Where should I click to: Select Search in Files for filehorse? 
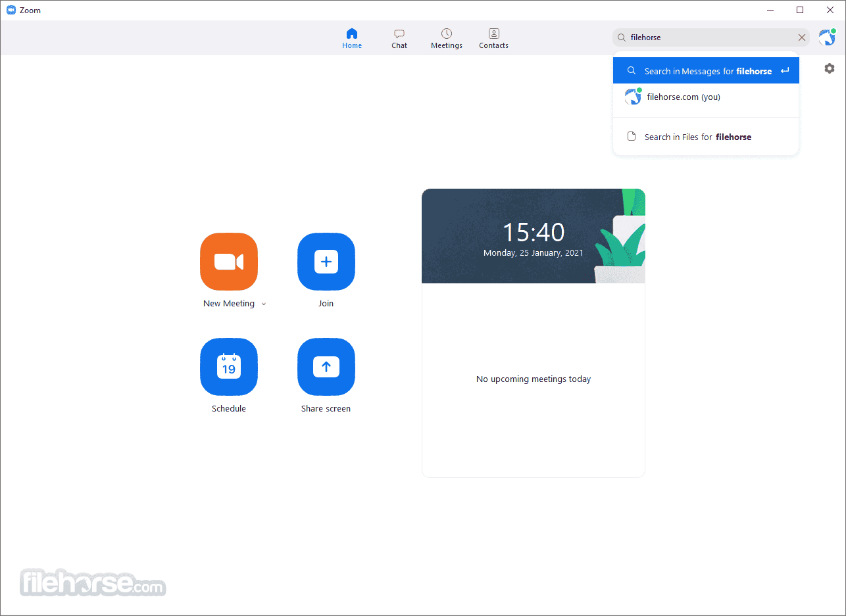tap(699, 137)
